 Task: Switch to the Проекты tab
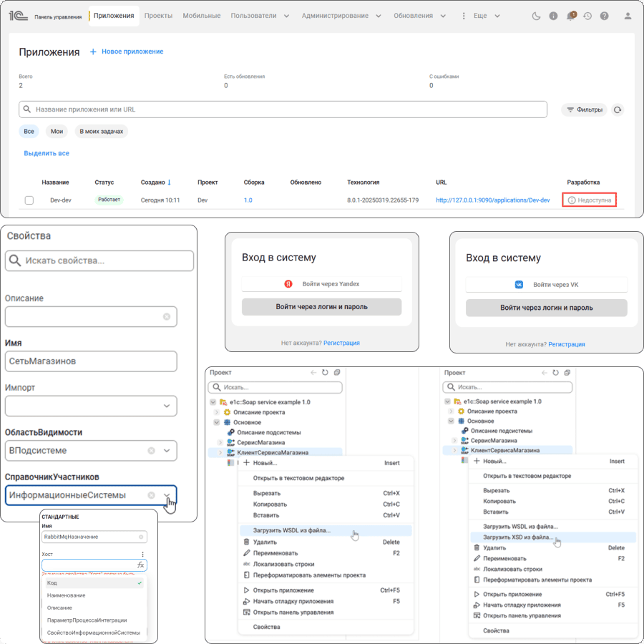pos(158,16)
